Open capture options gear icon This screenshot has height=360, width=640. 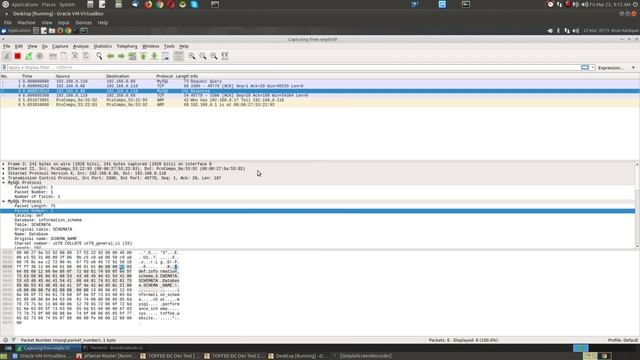click(40, 56)
